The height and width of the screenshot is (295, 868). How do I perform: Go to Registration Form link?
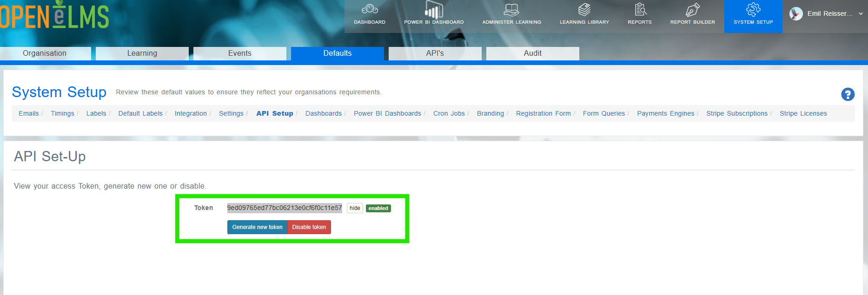click(543, 113)
